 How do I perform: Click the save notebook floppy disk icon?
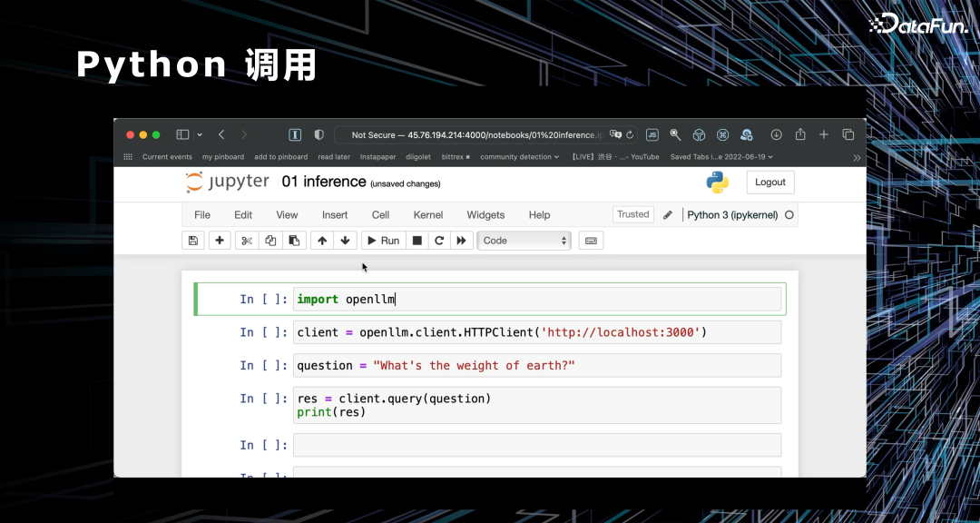point(192,241)
